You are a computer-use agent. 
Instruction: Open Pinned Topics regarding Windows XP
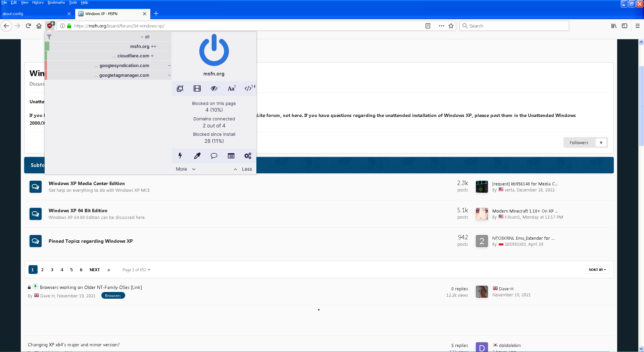91,241
